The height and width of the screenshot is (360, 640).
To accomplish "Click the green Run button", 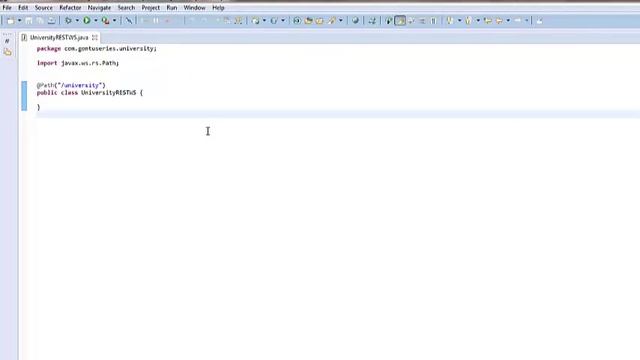I will pos(87,20).
